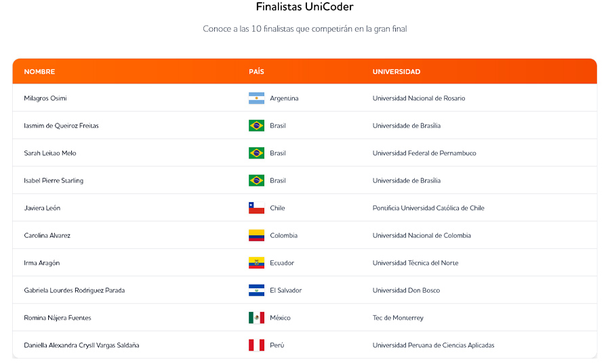
Task: Select the name Milagros Osimi
Action: pos(45,98)
